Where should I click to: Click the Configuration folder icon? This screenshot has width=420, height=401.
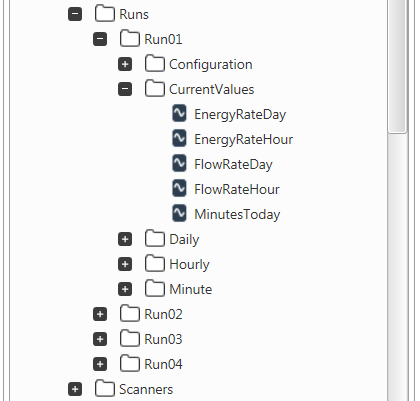(155, 63)
